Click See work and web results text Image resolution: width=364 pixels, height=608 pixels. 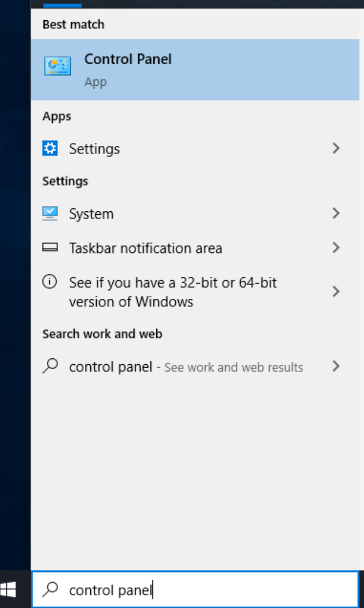click(x=233, y=367)
